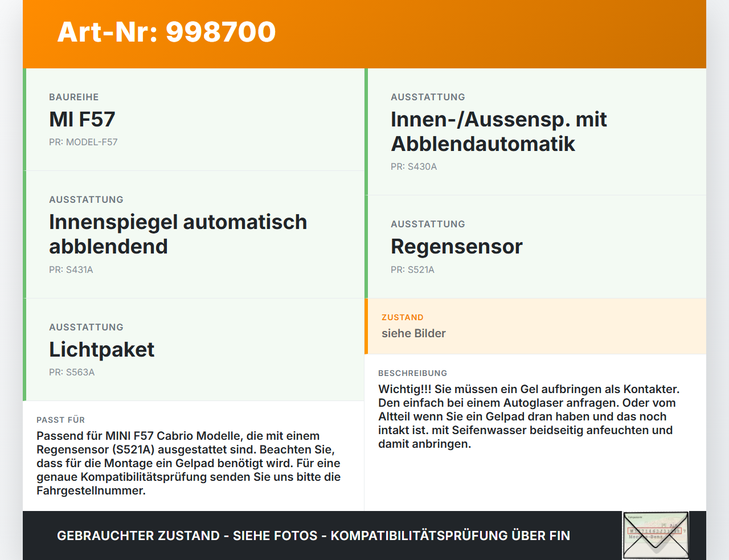Click the BESCHREIBUNG label
Screen dimensions: 729x560
(x=413, y=373)
